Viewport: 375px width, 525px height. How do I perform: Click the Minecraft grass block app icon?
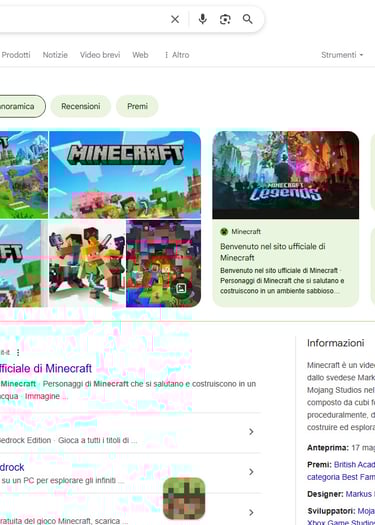coord(184,499)
